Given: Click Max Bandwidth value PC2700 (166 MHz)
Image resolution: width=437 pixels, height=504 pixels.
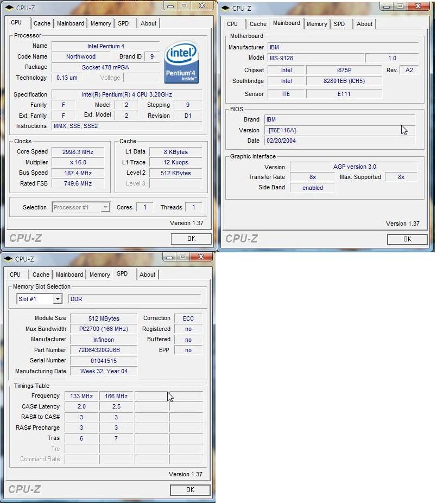Looking at the screenshot, I should (x=104, y=329).
